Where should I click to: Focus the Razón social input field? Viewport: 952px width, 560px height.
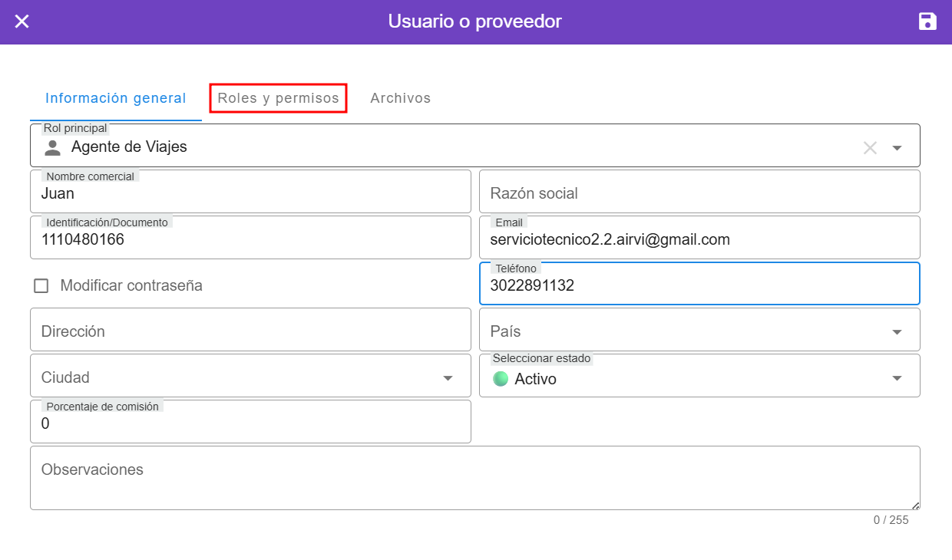(699, 193)
